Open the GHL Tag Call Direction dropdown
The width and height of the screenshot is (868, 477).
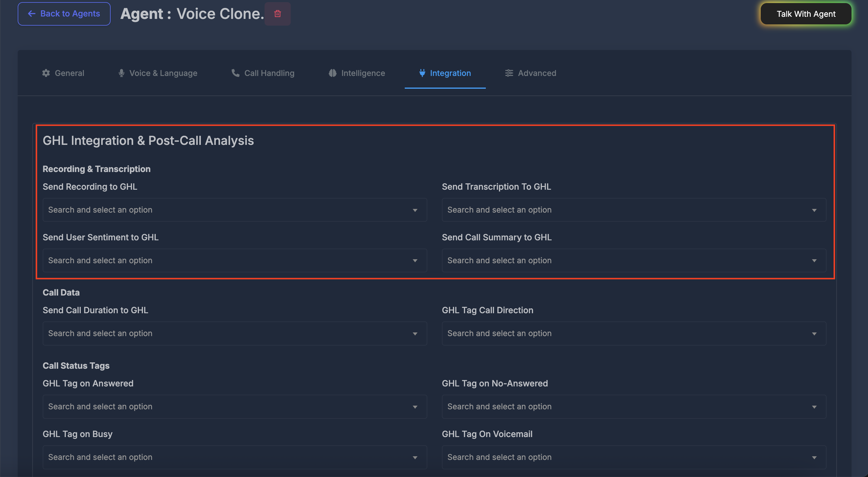[634, 333]
